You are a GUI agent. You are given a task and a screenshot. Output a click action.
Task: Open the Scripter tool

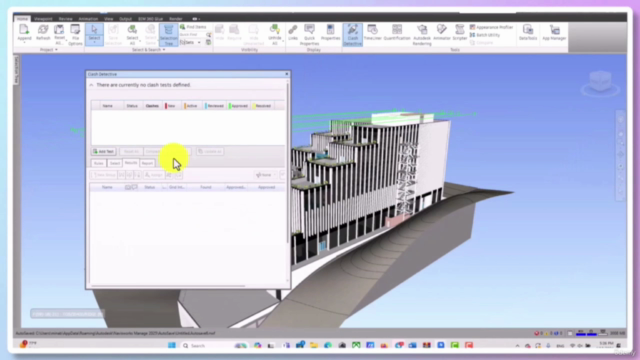(x=460, y=32)
